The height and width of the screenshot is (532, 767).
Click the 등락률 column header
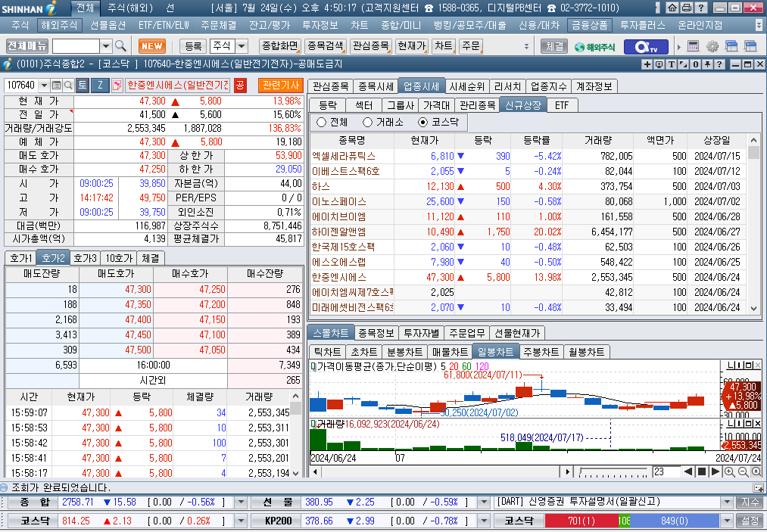[537, 140]
